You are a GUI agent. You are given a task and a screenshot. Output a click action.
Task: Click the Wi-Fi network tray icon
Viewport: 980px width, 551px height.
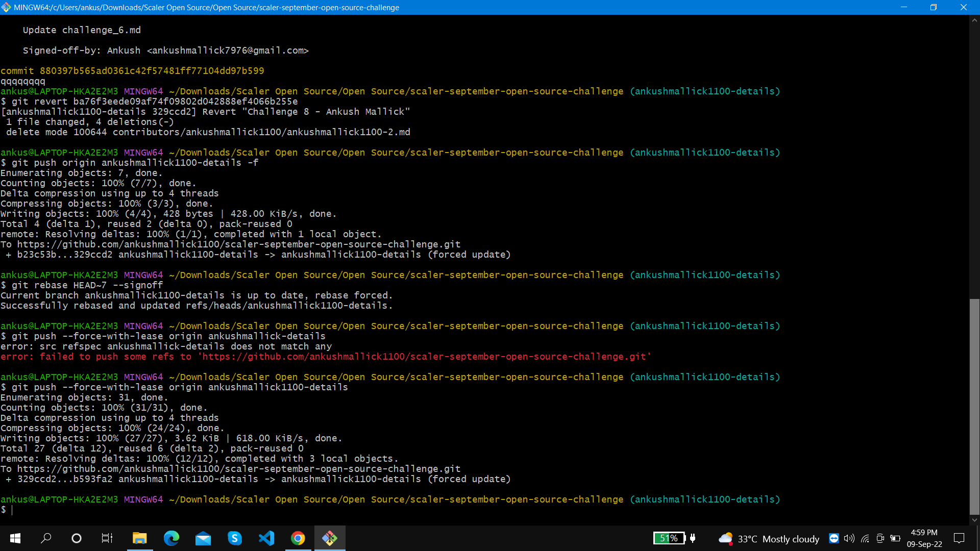coord(865,538)
